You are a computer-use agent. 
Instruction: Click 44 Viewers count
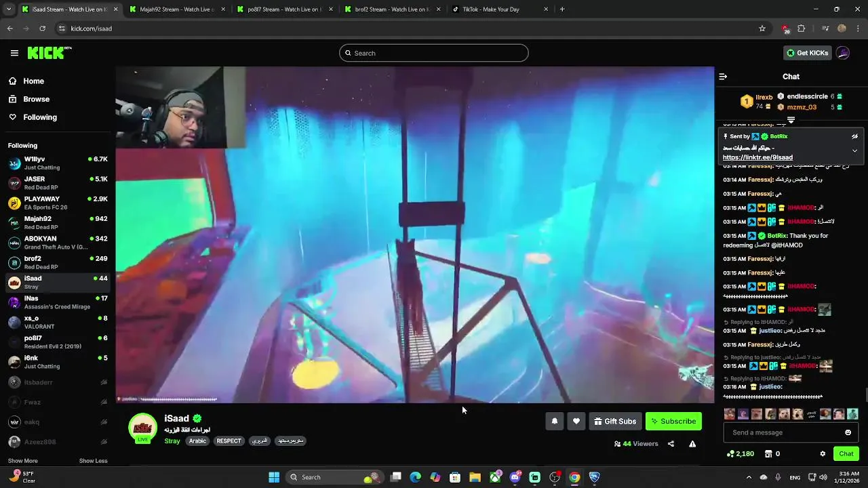pyautogui.click(x=636, y=444)
